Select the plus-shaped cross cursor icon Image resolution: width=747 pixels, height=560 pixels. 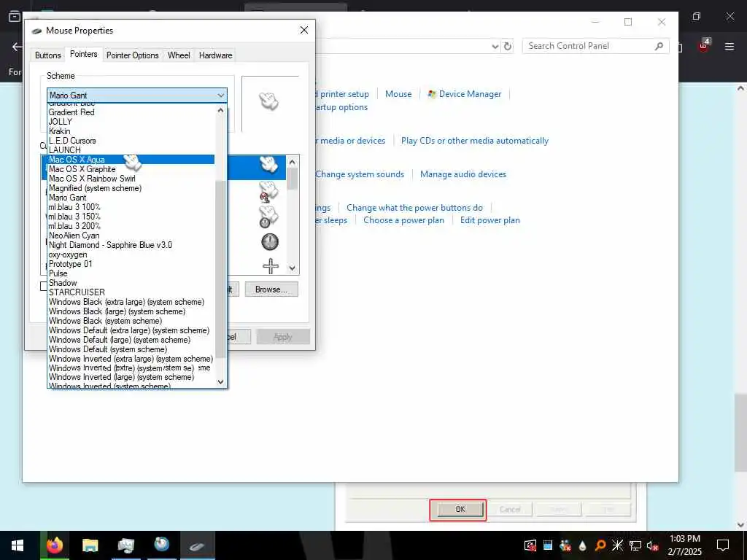click(270, 266)
